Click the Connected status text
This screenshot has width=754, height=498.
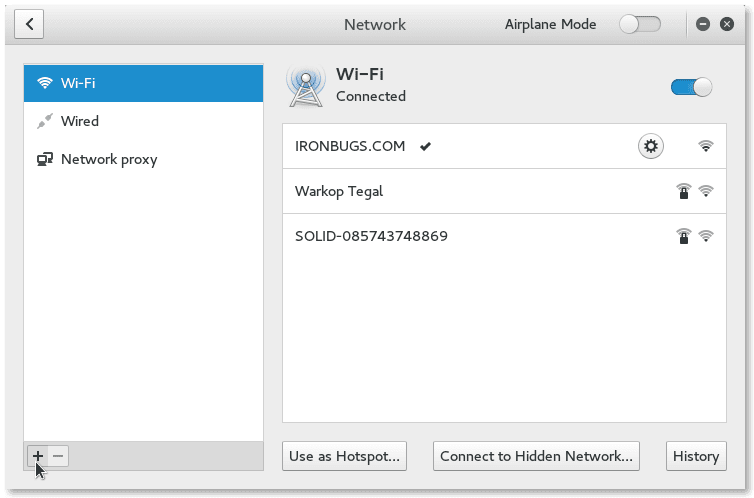click(371, 96)
